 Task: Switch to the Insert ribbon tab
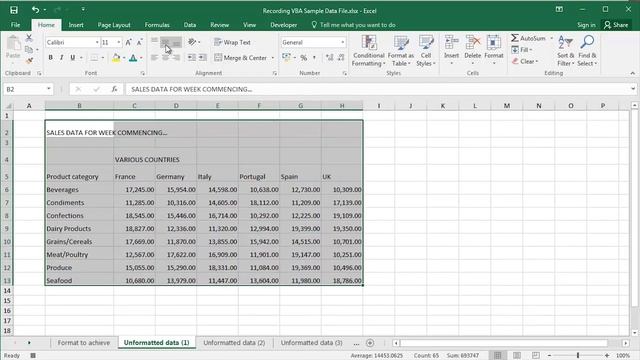tap(76, 25)
